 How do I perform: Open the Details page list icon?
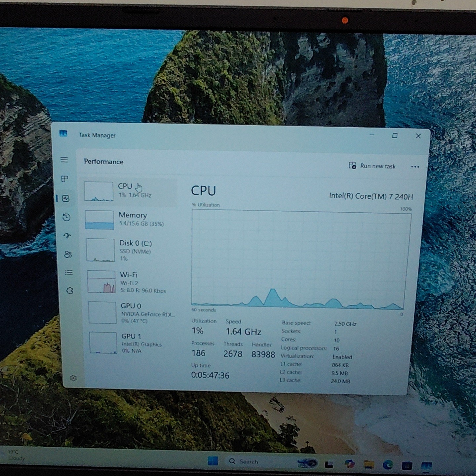[x=69, y=272]
